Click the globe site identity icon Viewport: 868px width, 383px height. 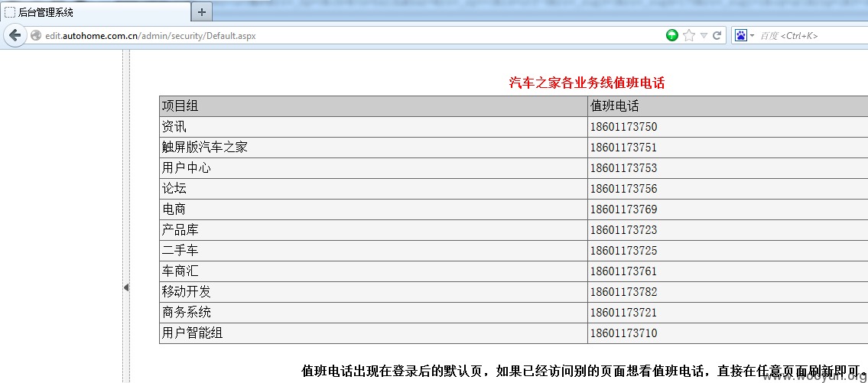(x=36, y=36)
